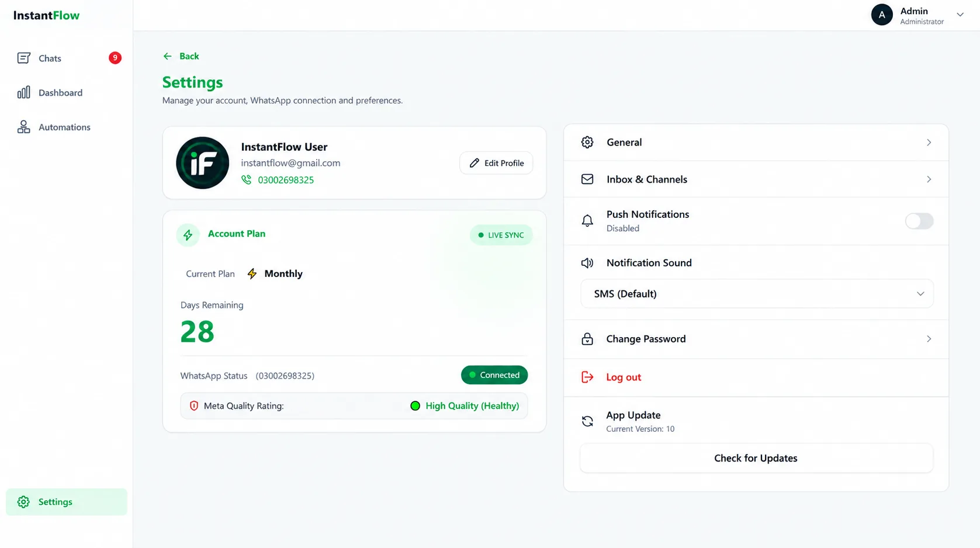This screenshot has height=548, width=980.
Task: Open Dashboard from the sidebar
Action: pos(67,92)
